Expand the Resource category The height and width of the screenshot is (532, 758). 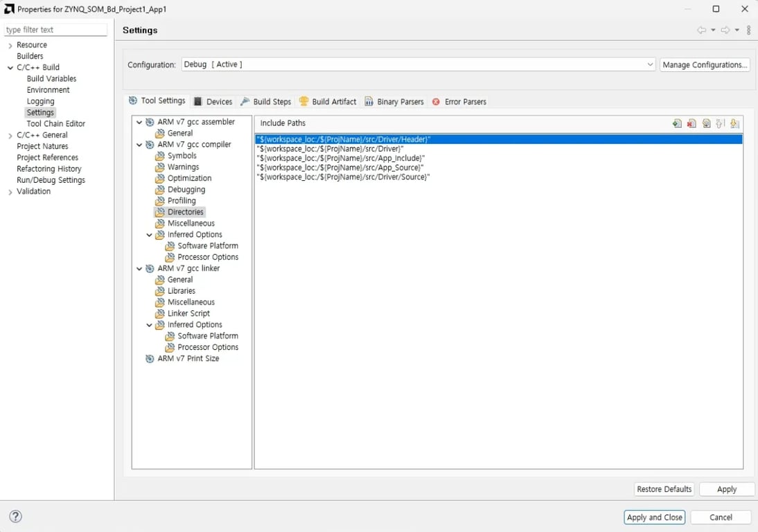(10, 46)
